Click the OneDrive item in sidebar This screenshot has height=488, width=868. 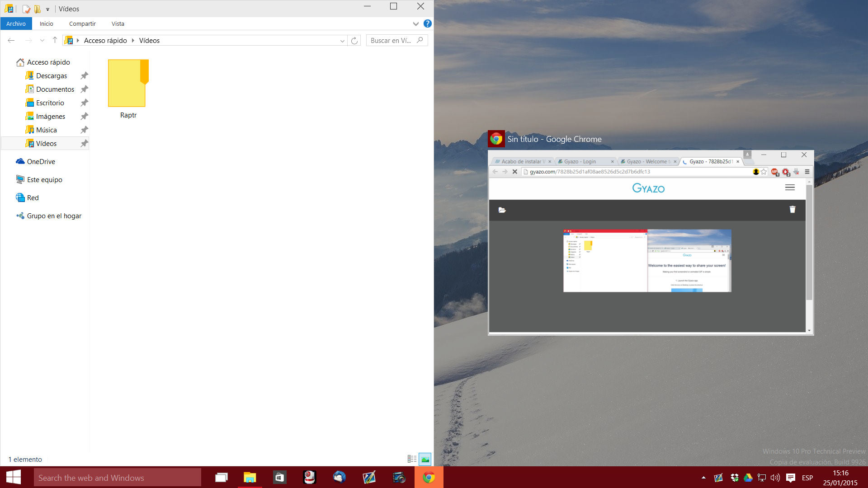pos(41,161)
